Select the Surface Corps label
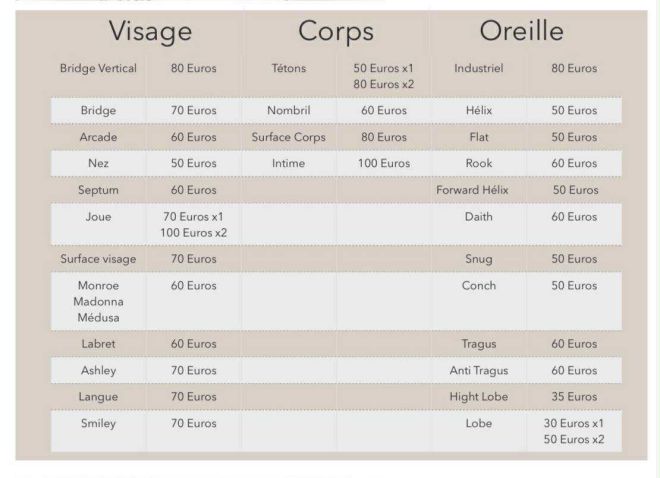 point(289,136)
